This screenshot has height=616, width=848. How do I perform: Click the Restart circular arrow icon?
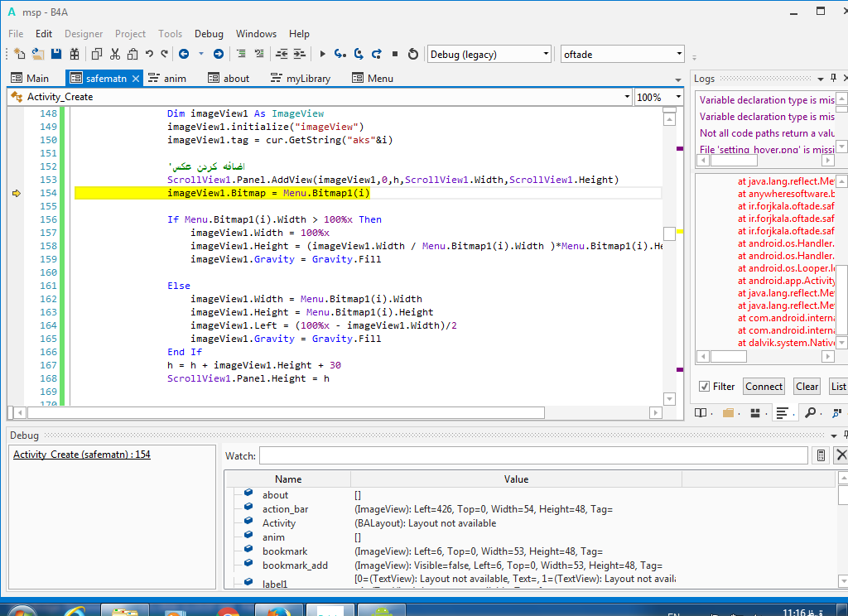[x=413, y=54]
